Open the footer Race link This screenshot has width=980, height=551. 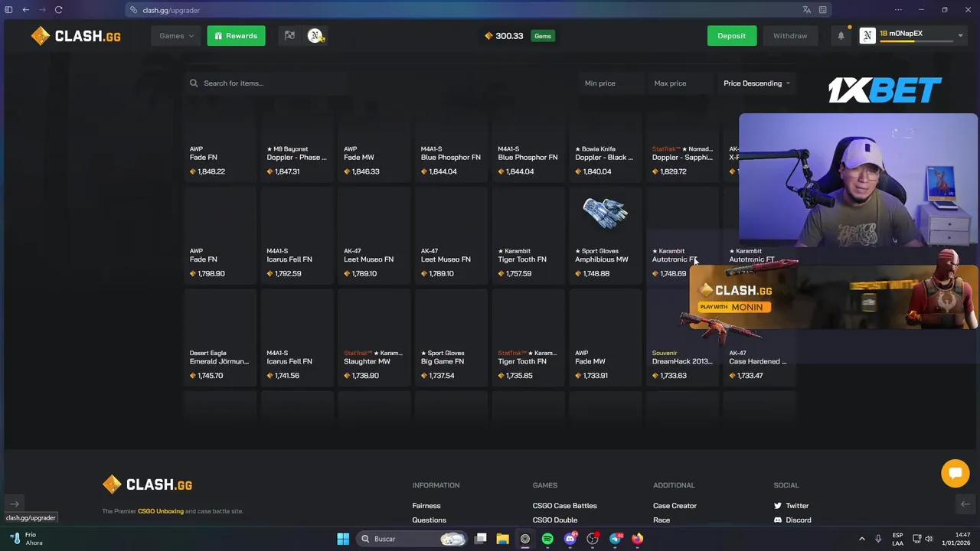[661, 520]
